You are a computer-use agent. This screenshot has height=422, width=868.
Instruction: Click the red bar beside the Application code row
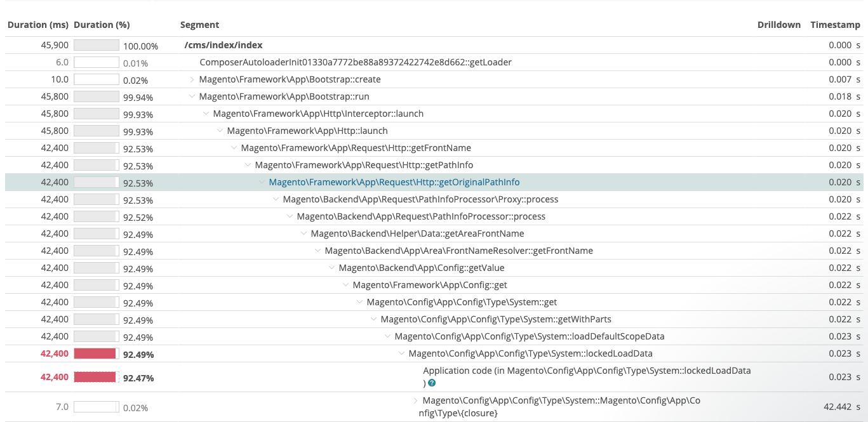coord(94,377)
